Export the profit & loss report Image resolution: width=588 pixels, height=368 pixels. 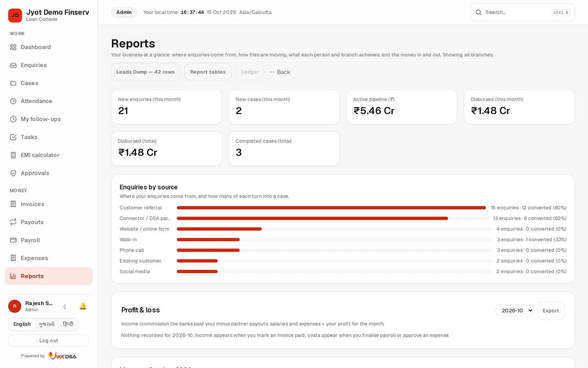click(x=551, y=311)
